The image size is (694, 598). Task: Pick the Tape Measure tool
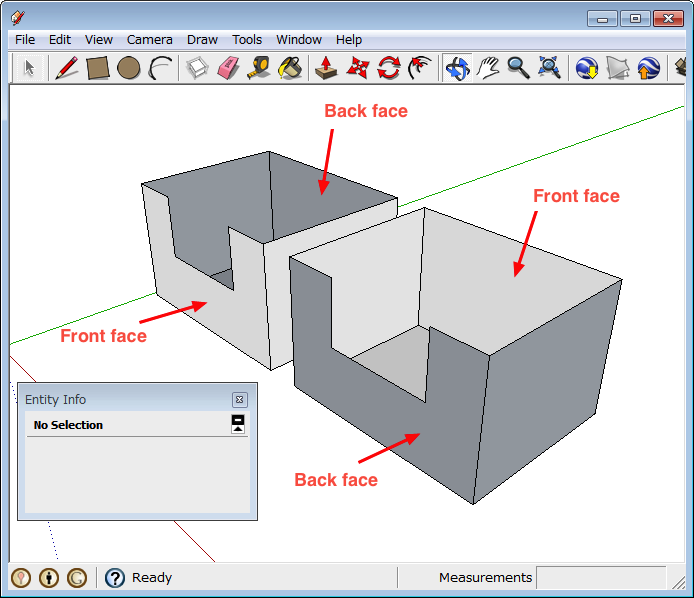coord(259,68)
